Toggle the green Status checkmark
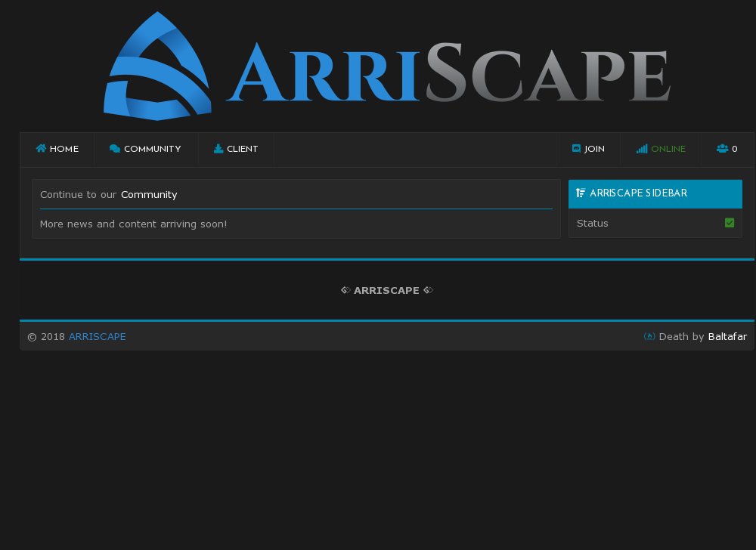The image size is (756, 550). 730,223
